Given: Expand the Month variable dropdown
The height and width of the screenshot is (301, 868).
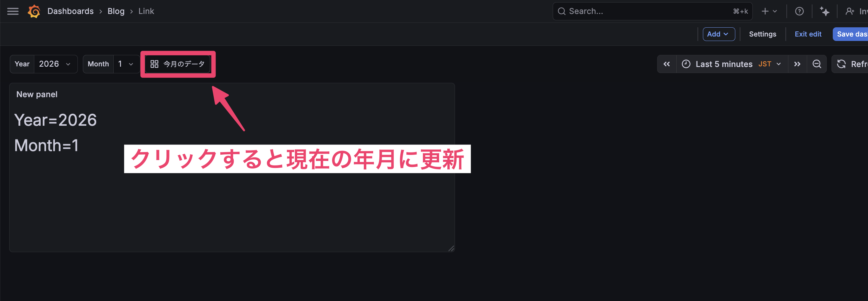Looking at the screenshot, I should click(x=126, y=64).
